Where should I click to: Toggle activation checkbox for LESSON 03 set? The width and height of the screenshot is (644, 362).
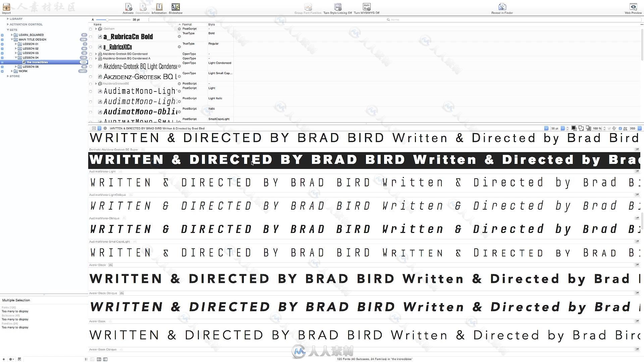[x=2, y=53]
